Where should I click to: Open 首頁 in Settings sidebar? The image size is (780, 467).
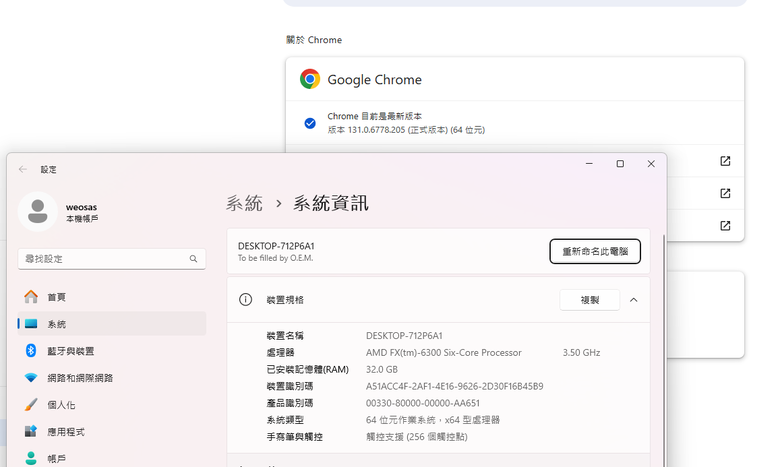tap(111, 297)
